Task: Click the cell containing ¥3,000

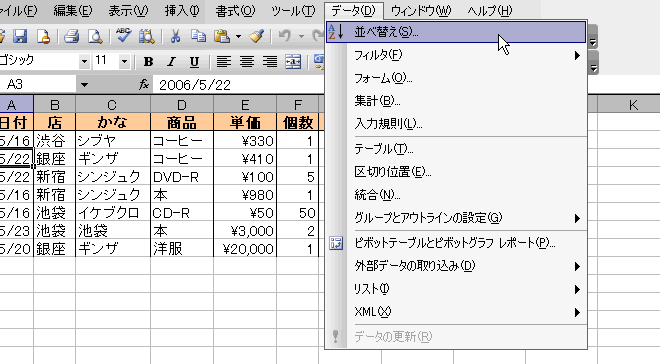Action: [245, 231]
